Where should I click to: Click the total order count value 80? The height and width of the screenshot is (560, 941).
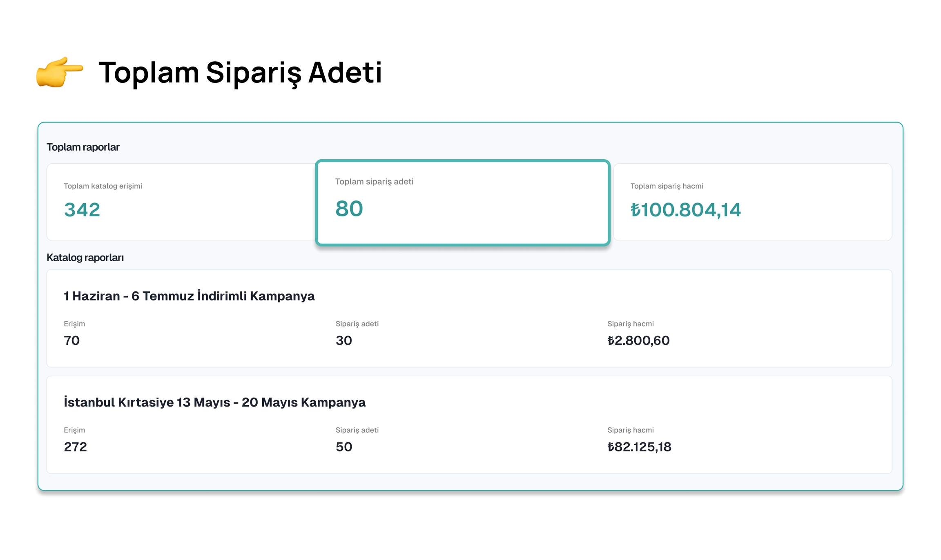(x=349, y=209)
